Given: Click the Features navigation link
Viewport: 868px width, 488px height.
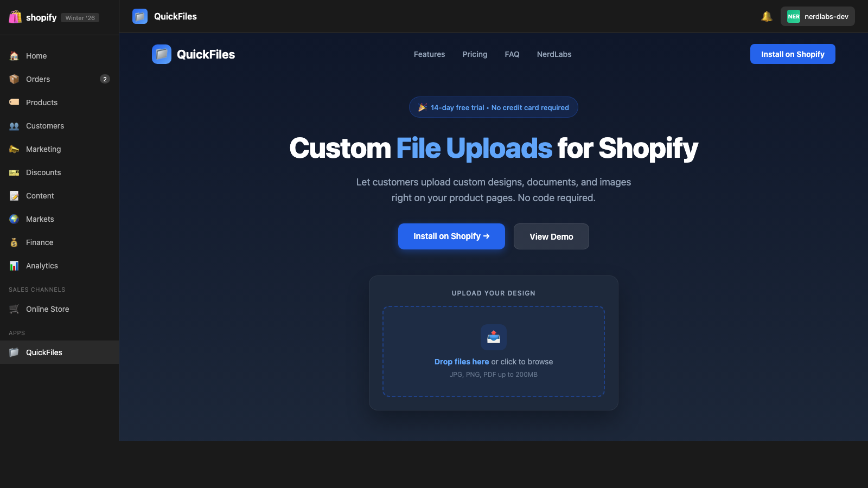Looking at the screenshot, I should [429, 54].
